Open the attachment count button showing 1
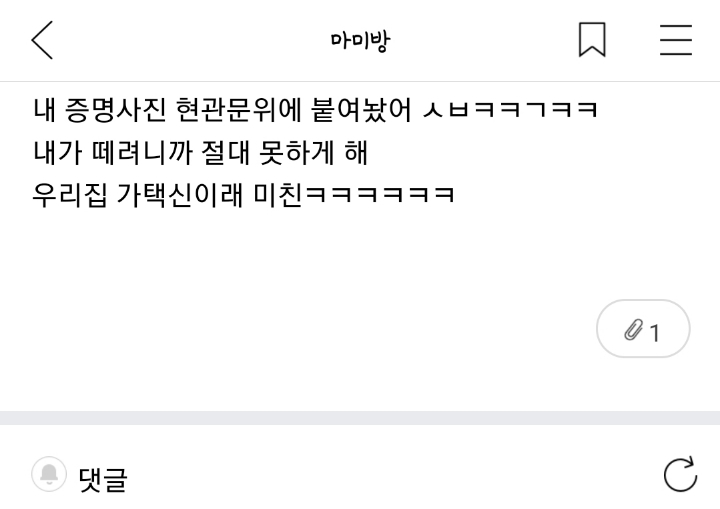 (x=643, y=328)
